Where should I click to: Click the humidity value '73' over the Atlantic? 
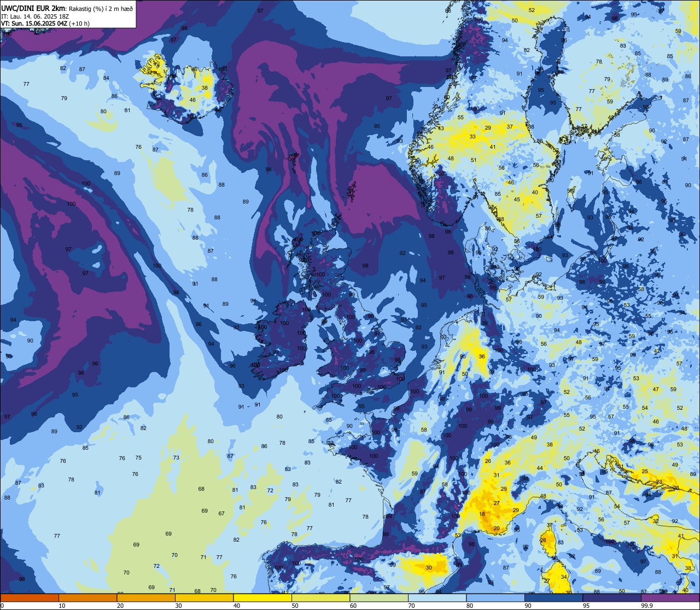coord(176,458)
